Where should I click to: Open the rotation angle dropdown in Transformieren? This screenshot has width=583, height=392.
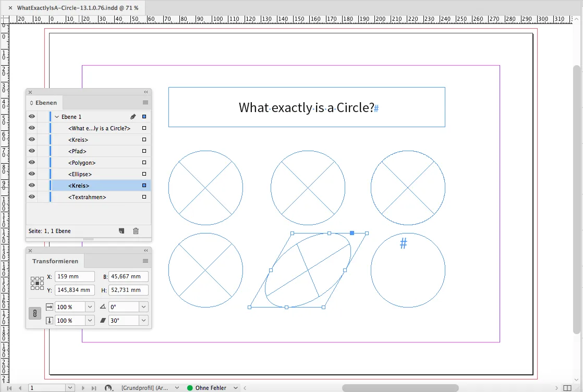tap(142, 307)
